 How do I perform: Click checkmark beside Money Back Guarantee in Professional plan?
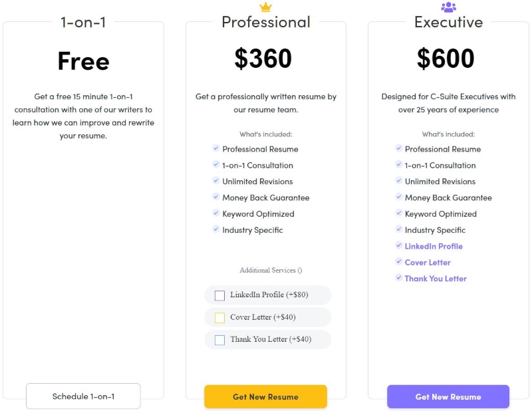tap(215, 196)
